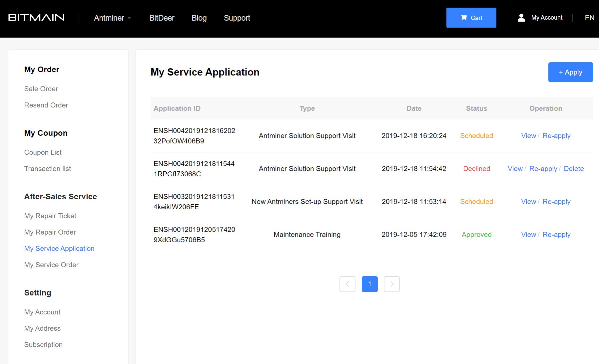Screen dimensions: 599x364
Task: Open Support in the top navigation
Action: pos(237,18)
